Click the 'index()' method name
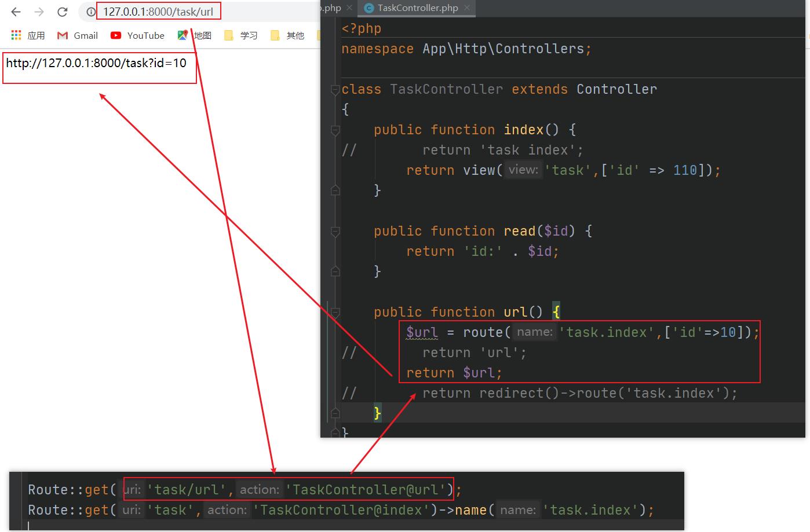810x532 pixels. point(531,130)
